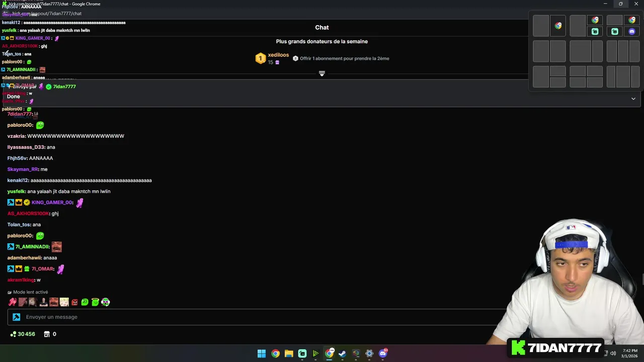
Task: Click KING_GAMER_00's crown badge in chat
Action: point(19,203)
